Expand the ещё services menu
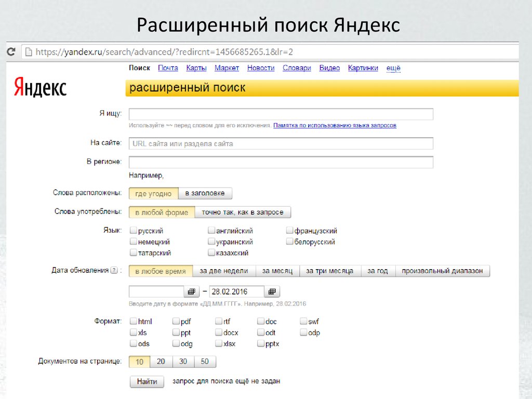532x399 pixels. (x=393, y=68)
